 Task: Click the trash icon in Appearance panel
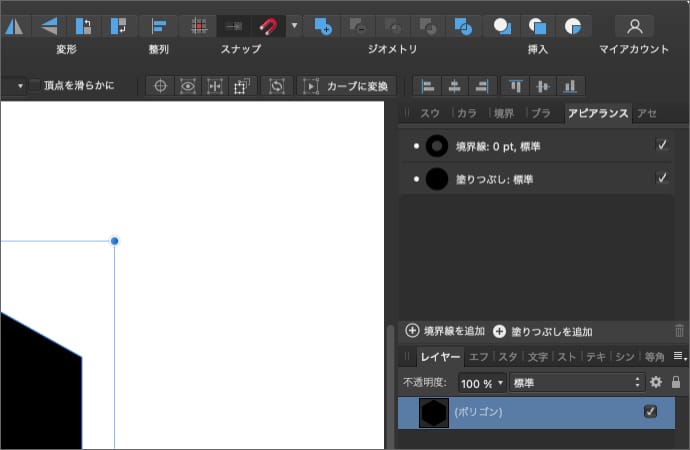tap(680, 331)
